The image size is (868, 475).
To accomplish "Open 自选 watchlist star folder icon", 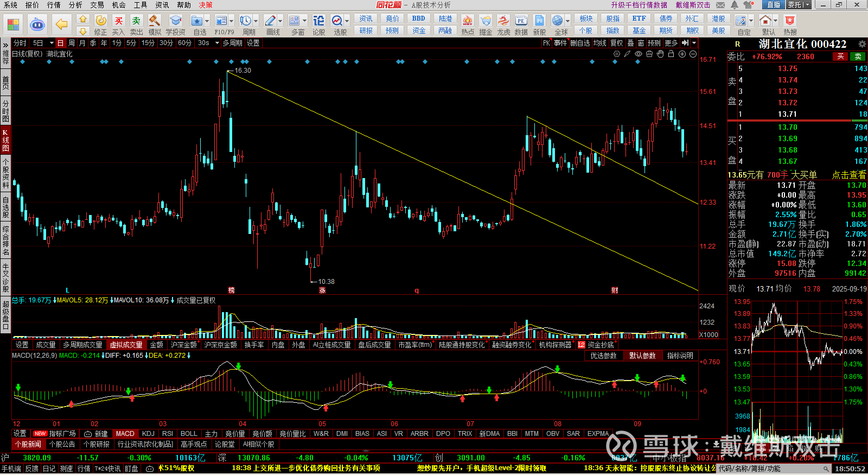I will [x=196, y=21].
